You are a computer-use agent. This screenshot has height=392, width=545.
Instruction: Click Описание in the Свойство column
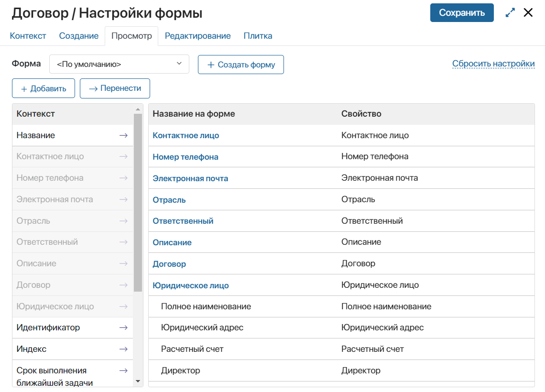(361, 242)
